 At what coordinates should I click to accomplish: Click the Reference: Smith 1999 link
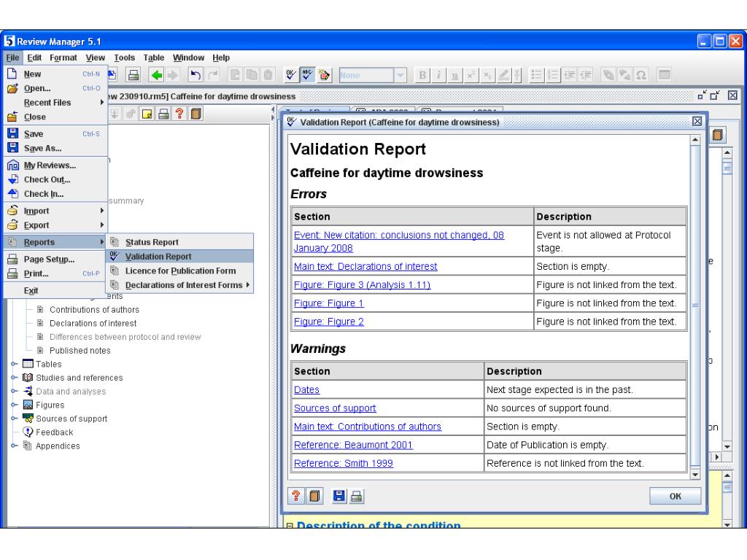tap(344, 463)
